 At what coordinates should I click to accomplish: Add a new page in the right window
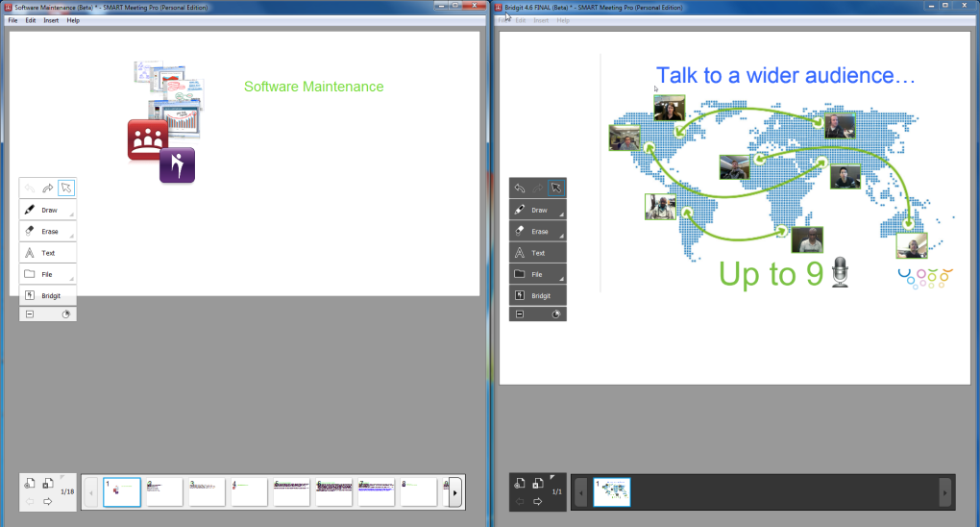pyautogui.click(x=520, y=483)
